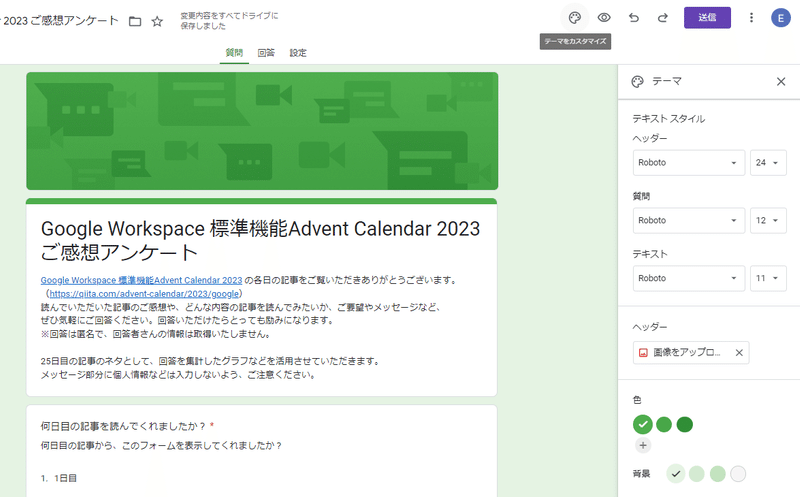The height and width of the screenshot is (497, 800).
Task: Select the third background color swatch
Action: pyautogui.click(x=717, y=474)
